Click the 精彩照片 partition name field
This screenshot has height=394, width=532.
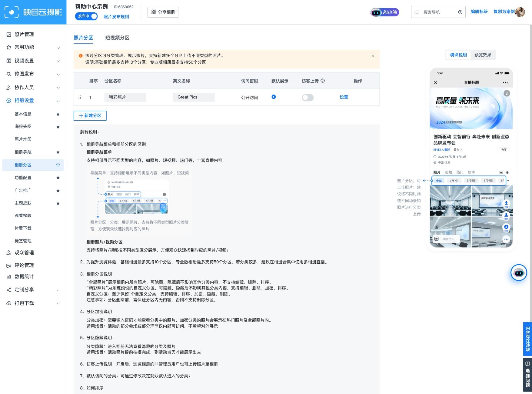125,97
